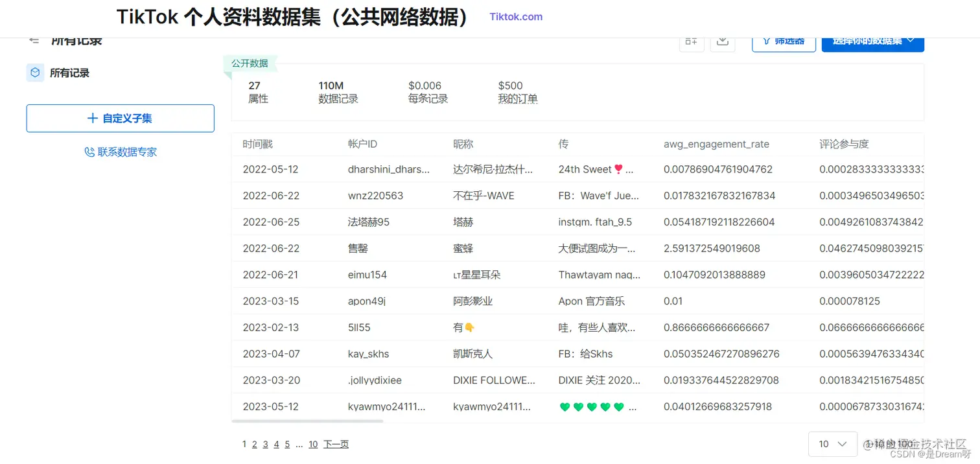Click the horizontal scrollbar below the table

[x=307, y=421]
